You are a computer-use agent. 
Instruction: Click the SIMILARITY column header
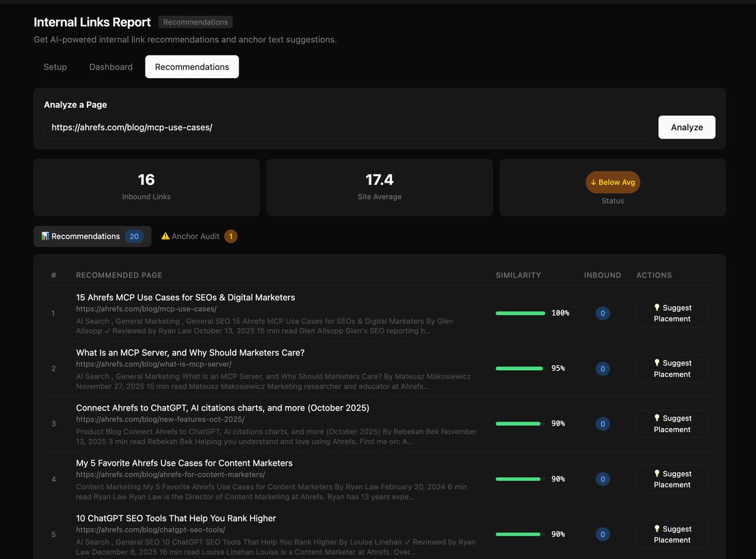pyautogui.click(x=518, y=275)
